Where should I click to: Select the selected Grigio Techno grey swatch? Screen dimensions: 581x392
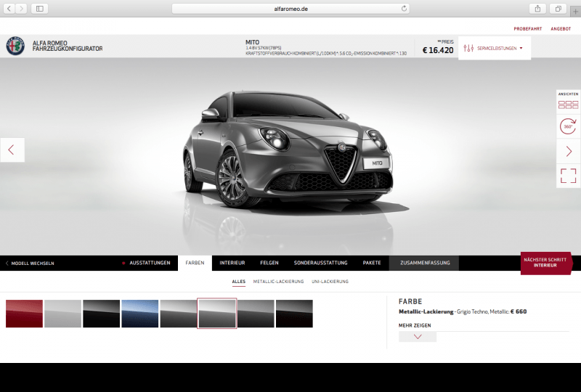[x=216, y=314]
